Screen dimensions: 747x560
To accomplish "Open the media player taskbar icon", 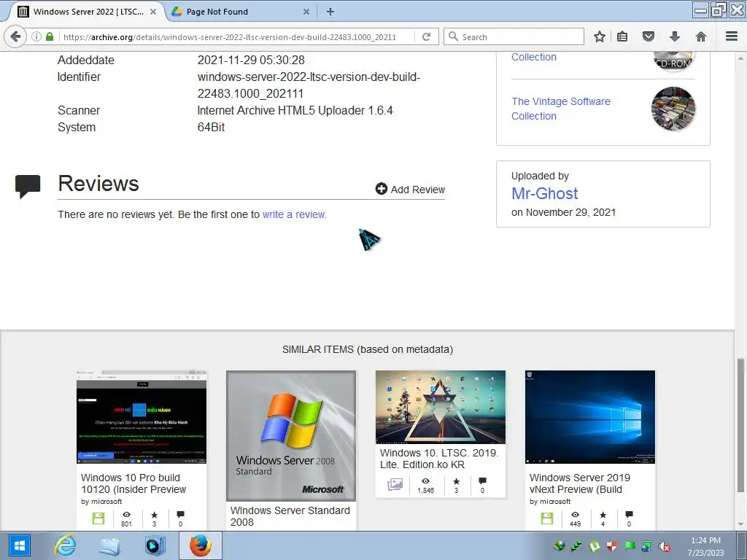I will [x=155, y=545].
